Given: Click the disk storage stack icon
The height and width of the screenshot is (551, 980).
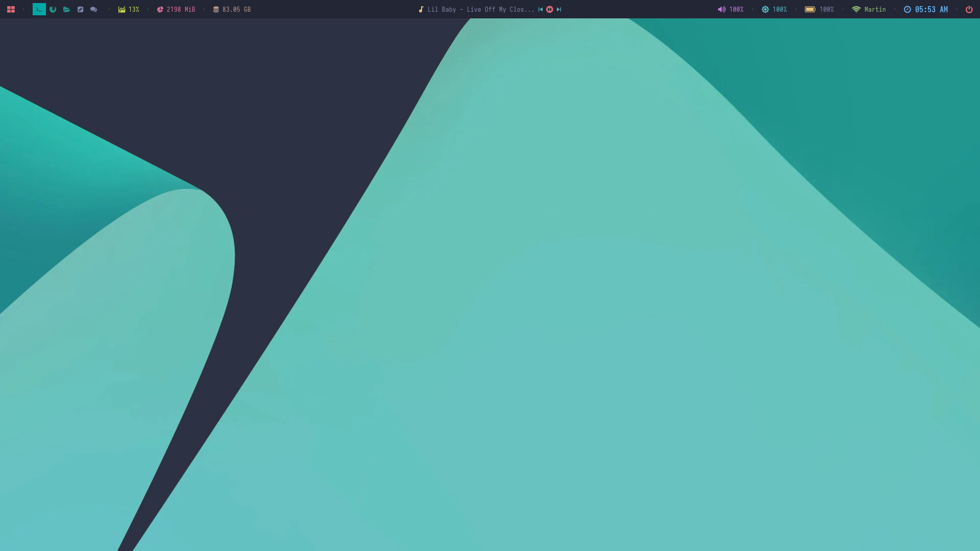Looking at the screenshot, I should tap(216, 9).
